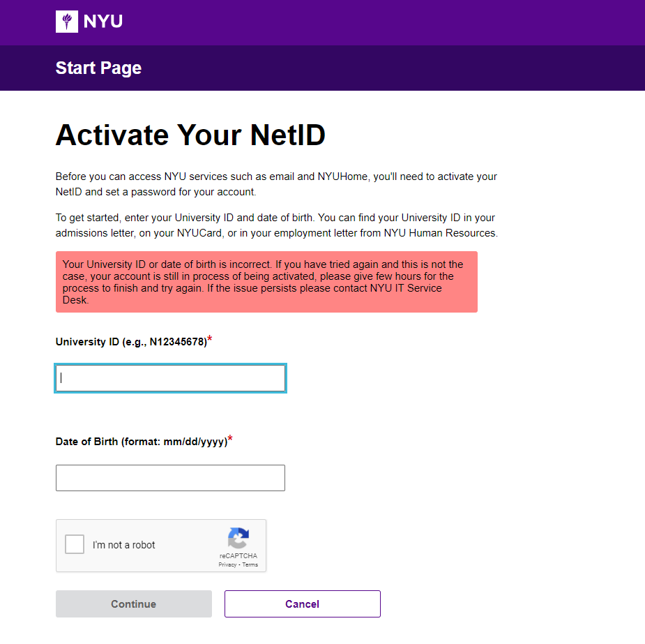645x644 pixels.
Task: Check the I'm not a robot checkbox
Action: point(75,544)
